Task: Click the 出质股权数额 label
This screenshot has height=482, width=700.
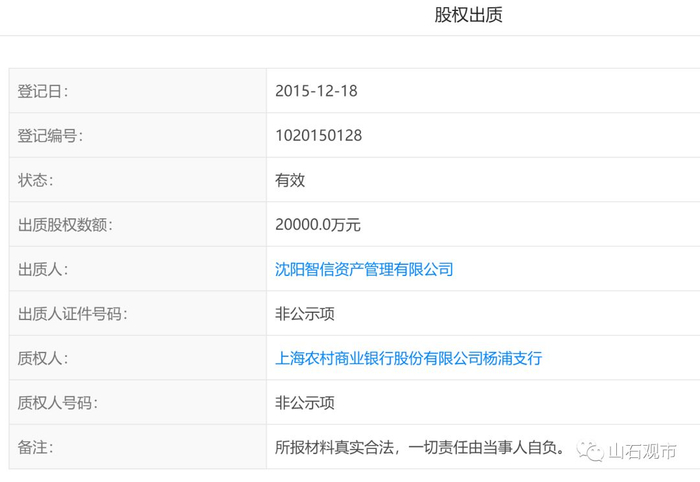Action: 65,225
